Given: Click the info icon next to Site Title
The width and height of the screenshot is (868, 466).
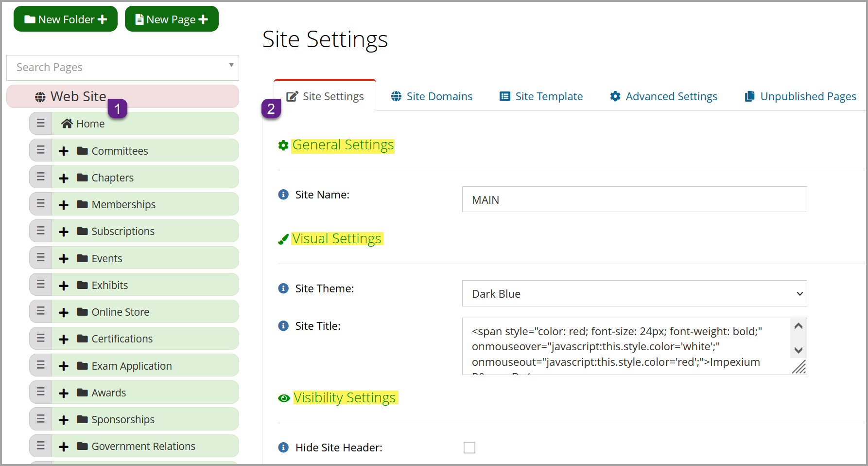Looking at the screenshot, I should pyautogui.click(x=283, y=326).
